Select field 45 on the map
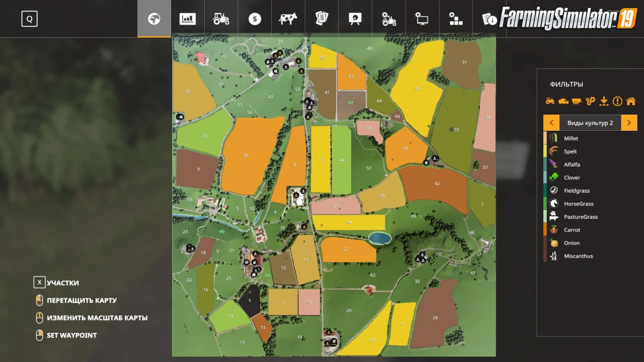Image resolution: width=644 pixels, height=362 pixels. point(417,88)
